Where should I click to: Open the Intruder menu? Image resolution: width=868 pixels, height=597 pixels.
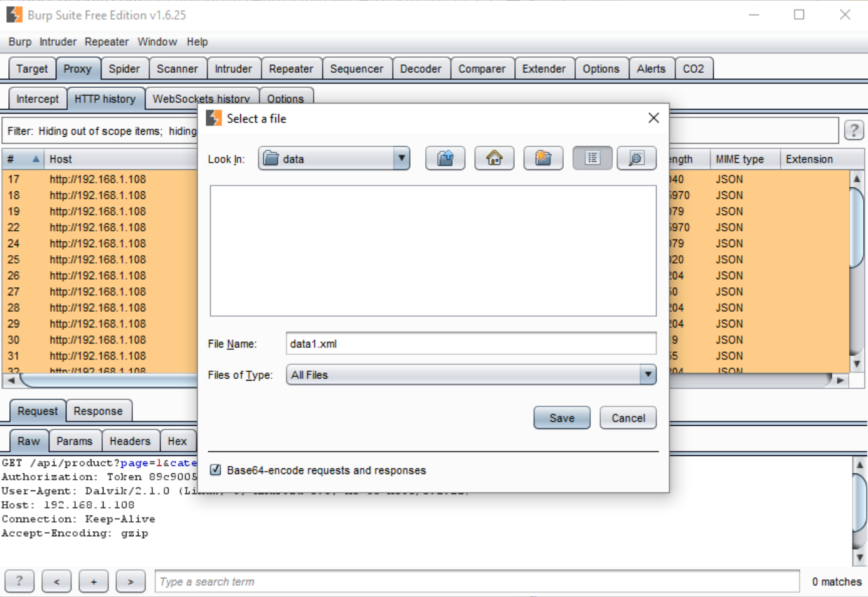[x=58, y=42]
